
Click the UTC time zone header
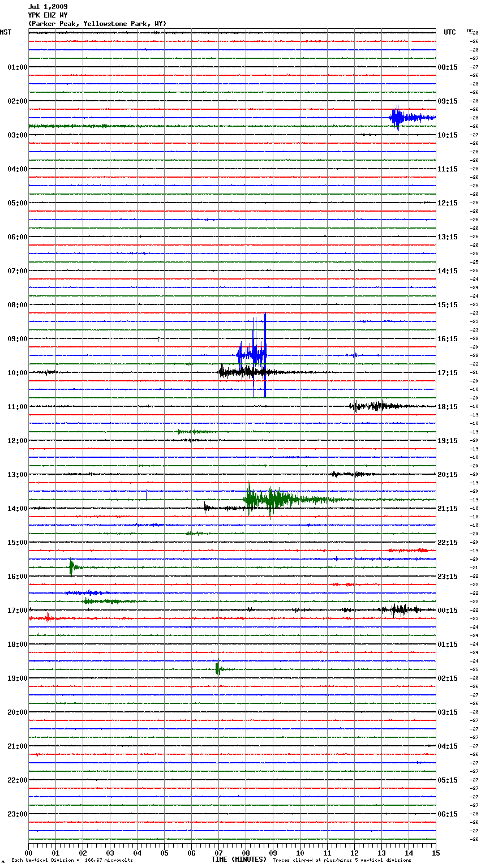click(x=449, y=32)
